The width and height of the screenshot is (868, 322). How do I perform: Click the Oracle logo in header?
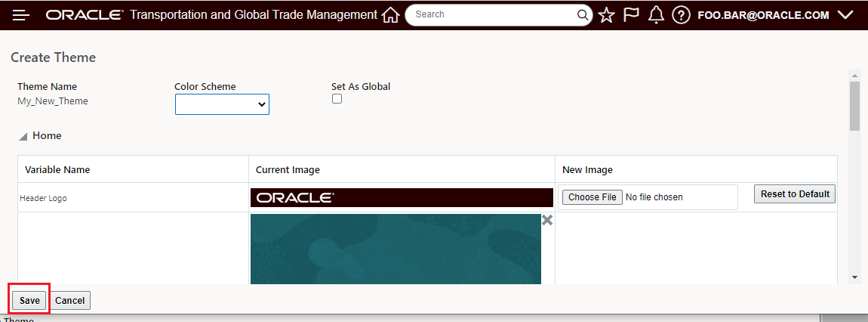84,15
